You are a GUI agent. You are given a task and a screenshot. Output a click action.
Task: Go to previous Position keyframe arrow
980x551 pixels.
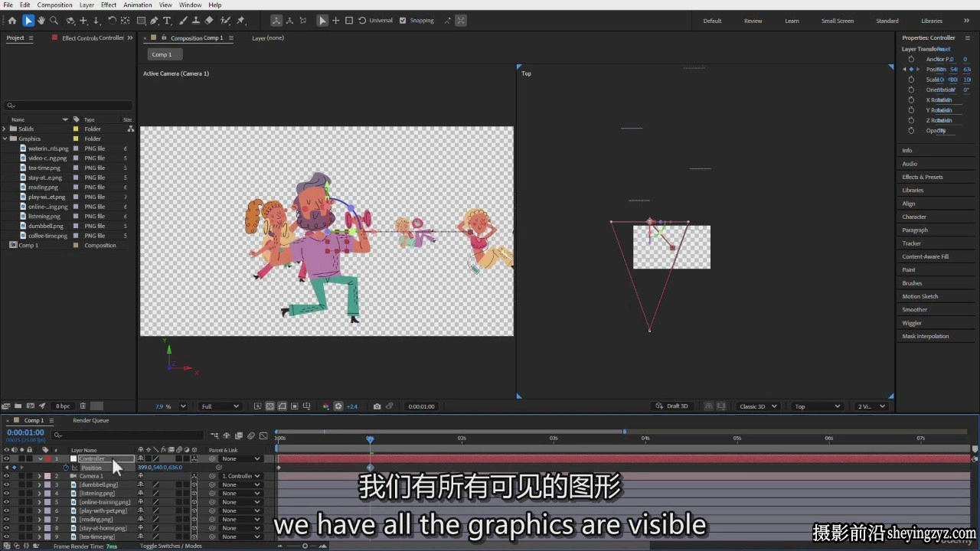tap(7, 468)
